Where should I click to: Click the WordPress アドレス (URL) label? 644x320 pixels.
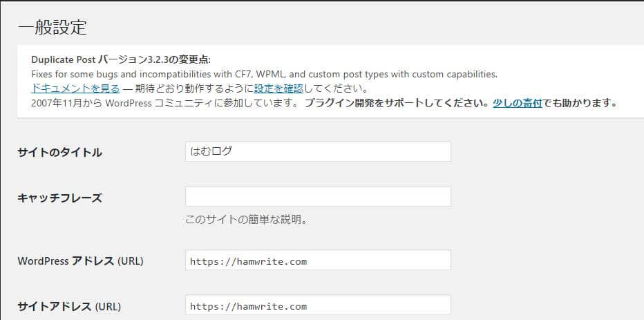pos(80,261)
